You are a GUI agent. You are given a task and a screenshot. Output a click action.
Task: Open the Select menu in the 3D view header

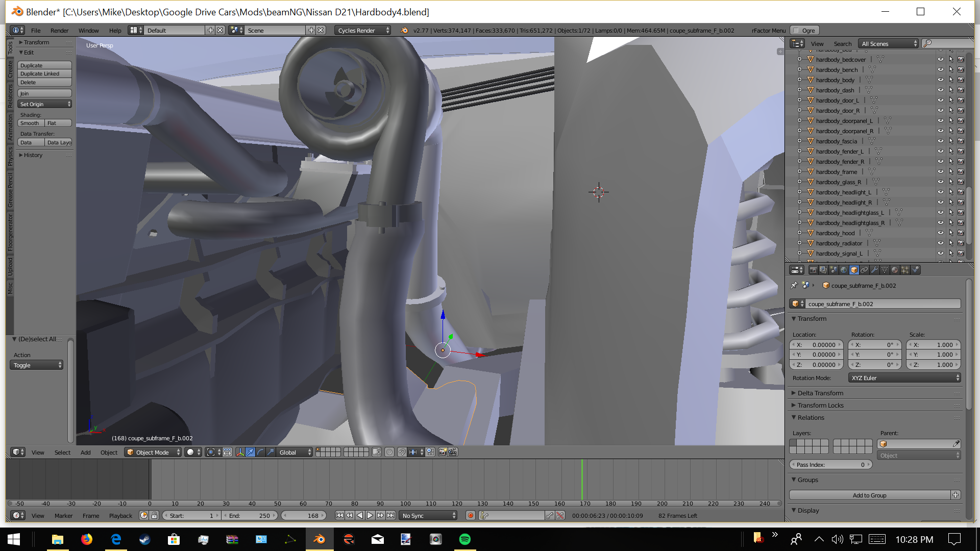point(62,453)
